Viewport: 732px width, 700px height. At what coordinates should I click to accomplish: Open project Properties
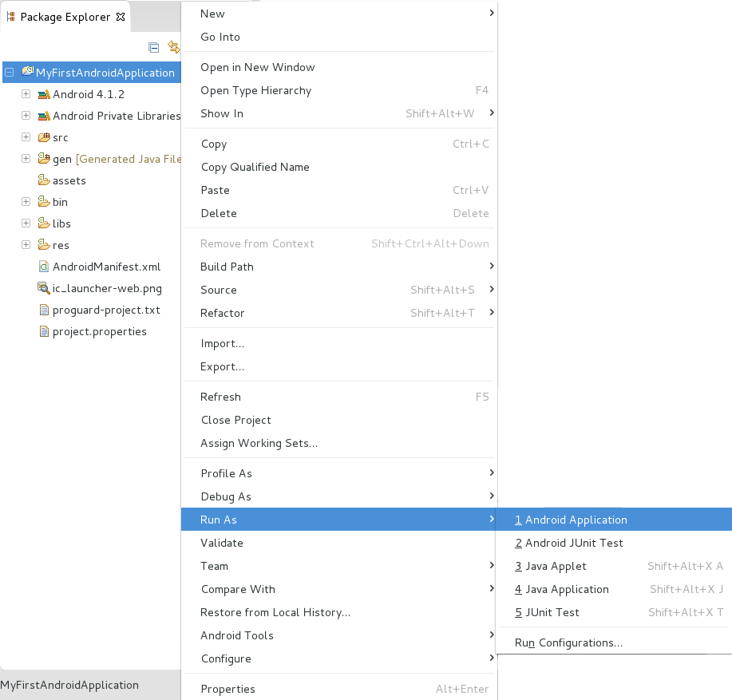pyautogui.click(x=339, y=689)
